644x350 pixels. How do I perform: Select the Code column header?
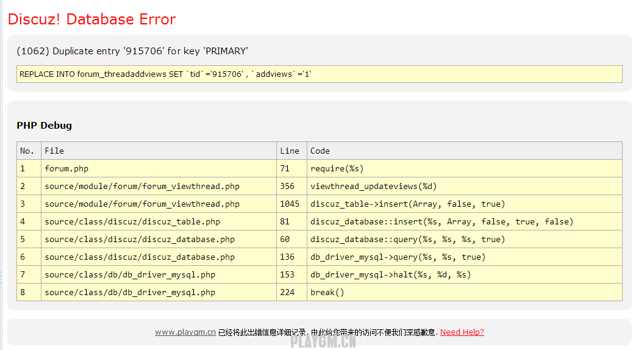[465, 151]
